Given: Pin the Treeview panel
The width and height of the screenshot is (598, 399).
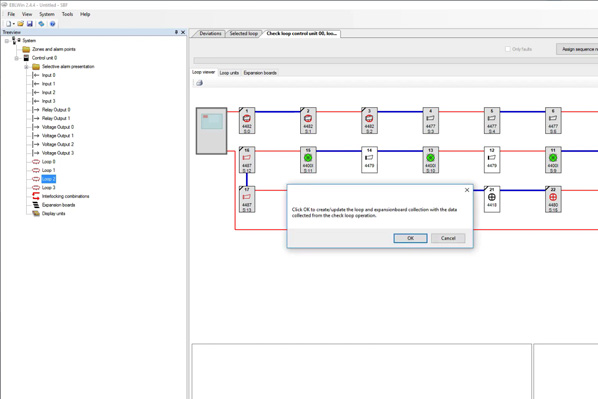Looking at the screenshot, I should tap(176, 32).
